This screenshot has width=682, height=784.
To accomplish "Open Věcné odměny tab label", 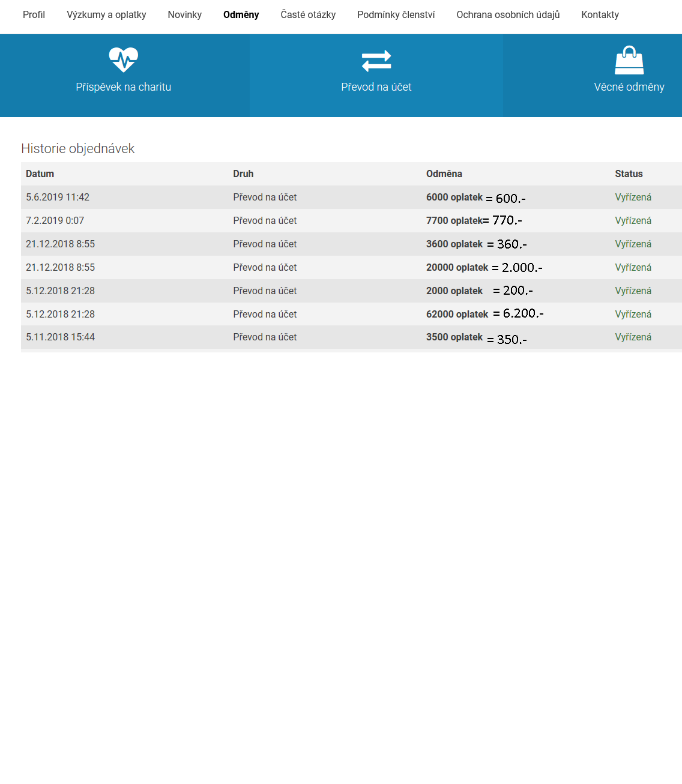I will tap(629, 87).
